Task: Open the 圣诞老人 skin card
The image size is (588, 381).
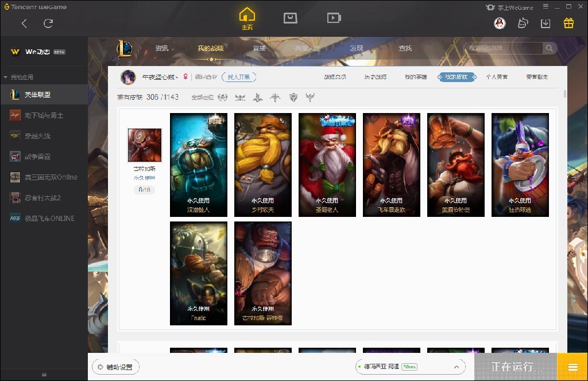Action: pos(327,165)
